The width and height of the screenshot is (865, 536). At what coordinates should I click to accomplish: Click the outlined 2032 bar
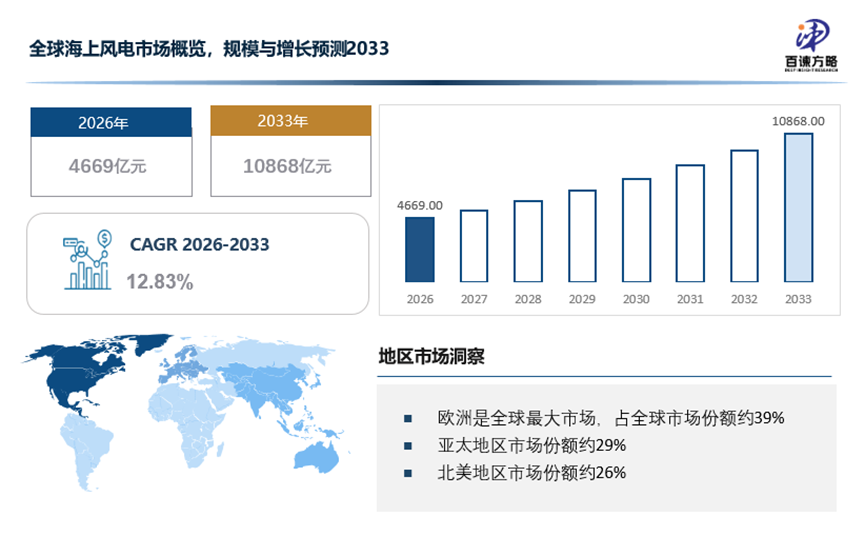pos(744,216)
